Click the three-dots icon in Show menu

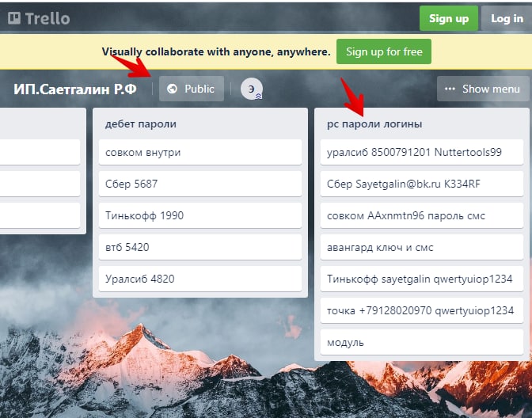(450, 89)
